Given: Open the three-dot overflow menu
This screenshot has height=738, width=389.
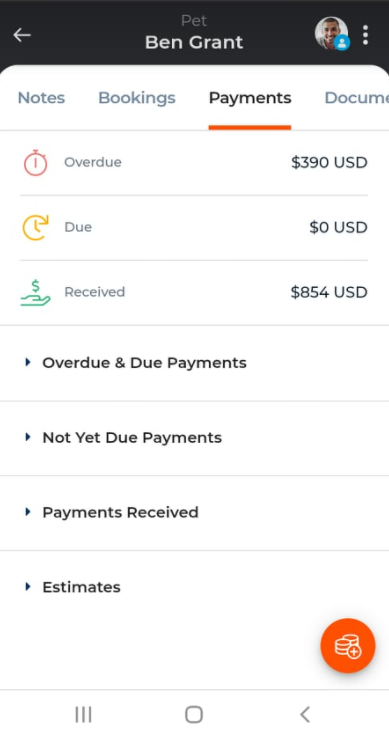Looking at the screenshot, I should (365, 35).
